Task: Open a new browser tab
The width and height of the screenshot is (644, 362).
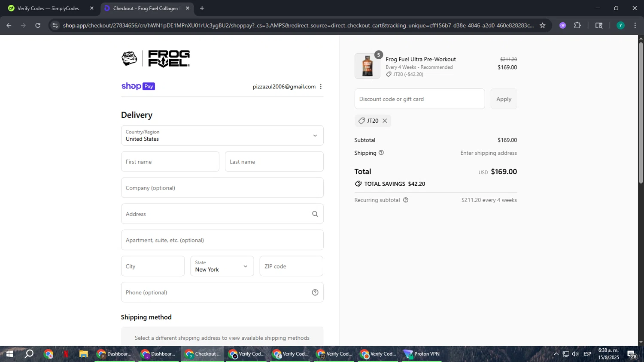Action: pos(202,8)
